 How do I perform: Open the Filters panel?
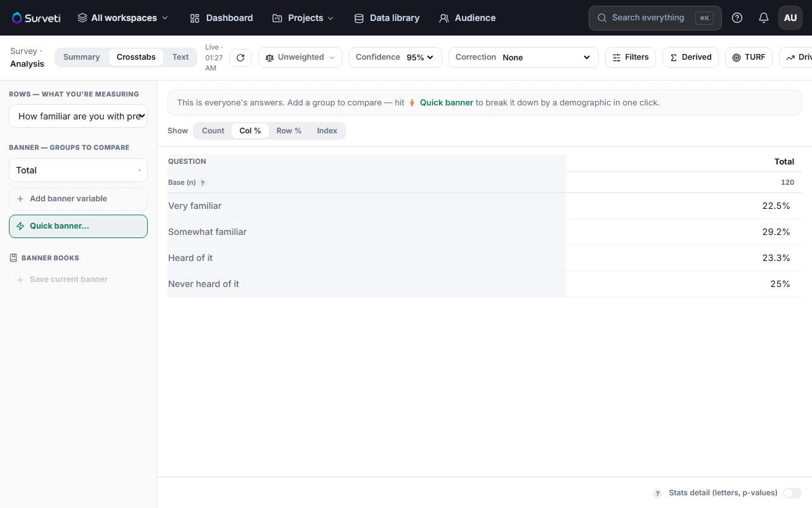point(631,57)
